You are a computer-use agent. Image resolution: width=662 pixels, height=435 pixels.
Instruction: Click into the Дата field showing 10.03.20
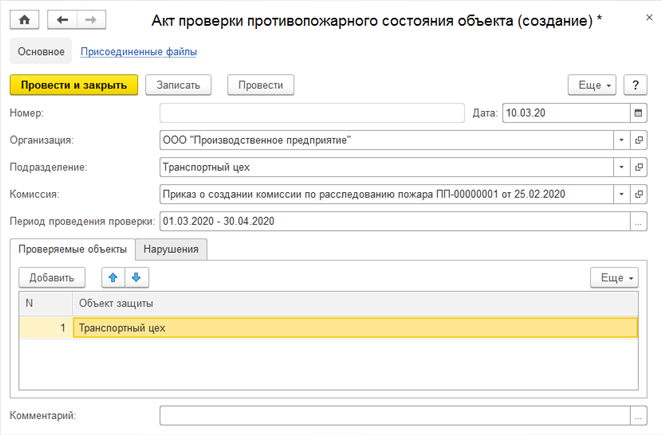click(x=566, y=113)
